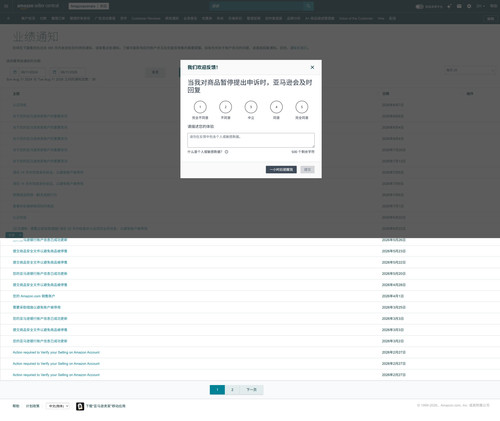Open the hamburger menu in the header
Image resolution: width=500 pixels, height=421 pixels.
click(x=6, y=6)
